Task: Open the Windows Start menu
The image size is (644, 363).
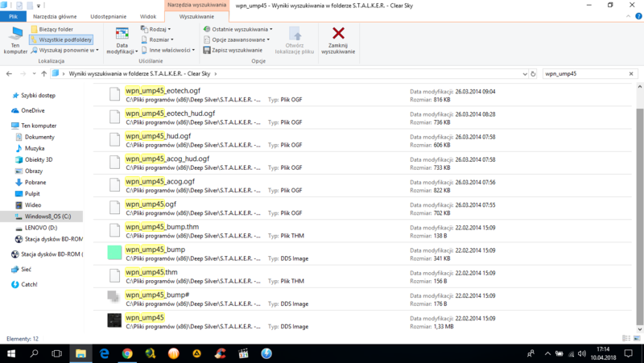Action: pos(11,353)
